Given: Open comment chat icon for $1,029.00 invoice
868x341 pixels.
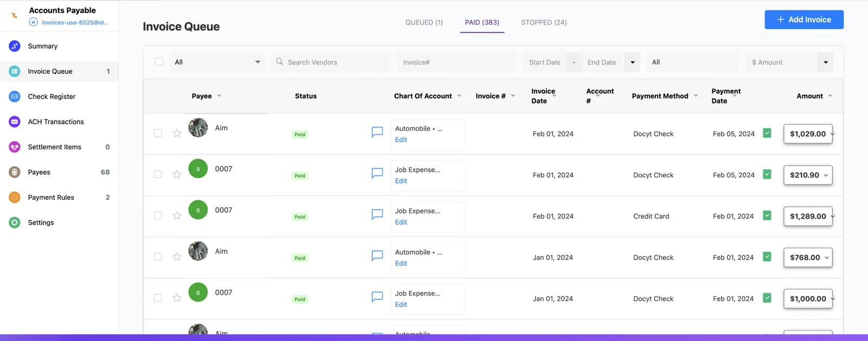Looking at the screenshot, I should tap(377, 132).
